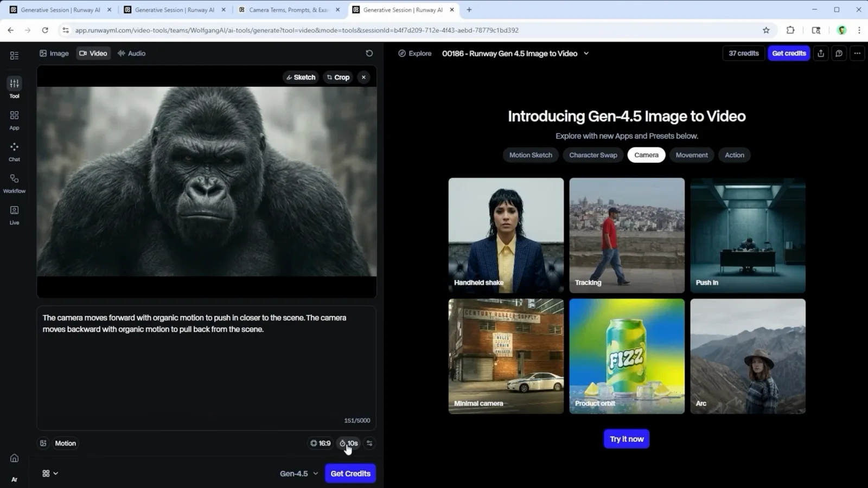Bookmark this page with star icon
This screenshot has width=868, height=488.
[x=766, y=30]
